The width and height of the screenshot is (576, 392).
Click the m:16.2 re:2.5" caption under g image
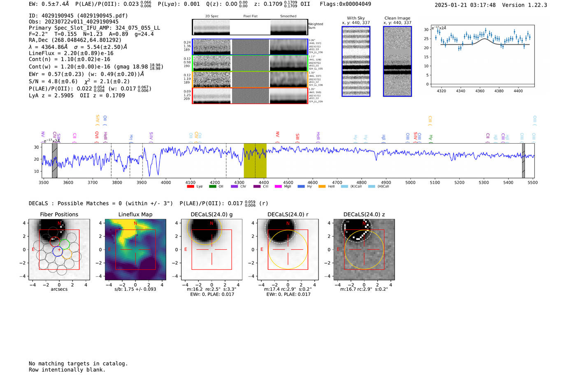[212, 289]
